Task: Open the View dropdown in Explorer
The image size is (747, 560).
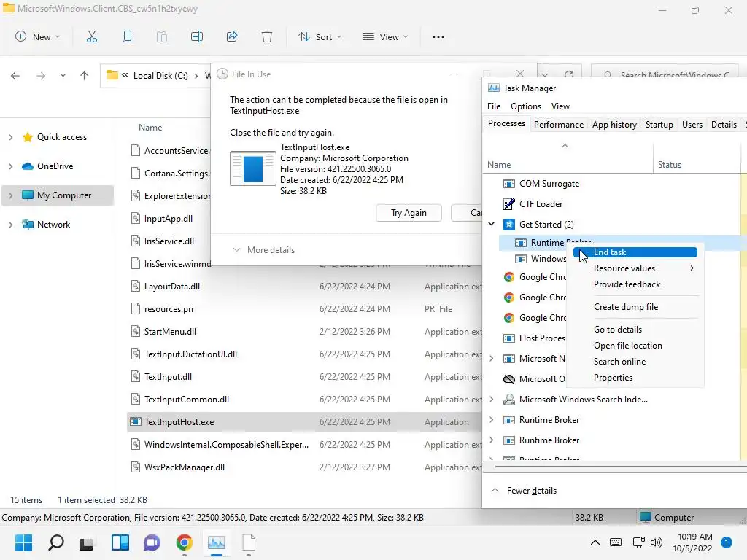Action: coord(385,36)
